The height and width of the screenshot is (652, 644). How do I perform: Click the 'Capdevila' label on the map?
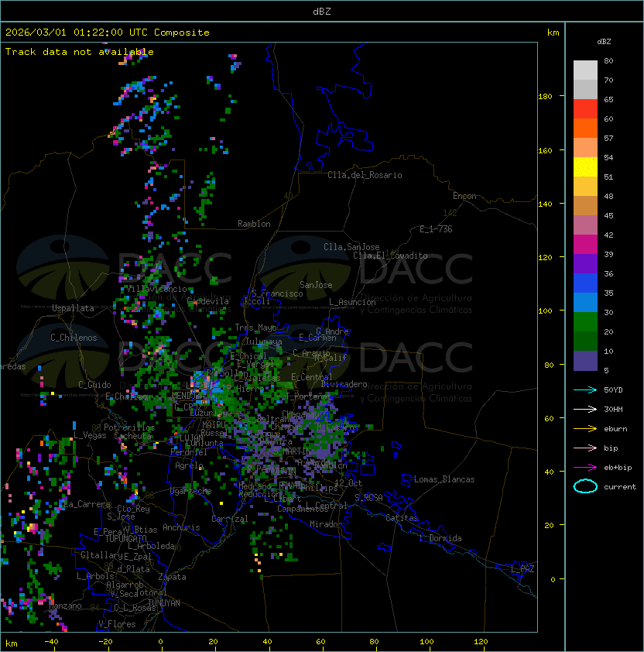tap(207, 301)
